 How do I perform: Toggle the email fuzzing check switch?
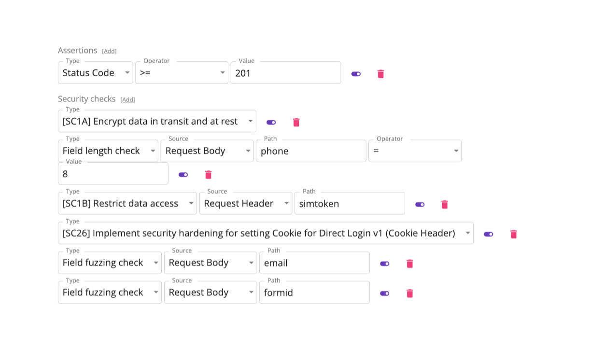coord(384,264)
